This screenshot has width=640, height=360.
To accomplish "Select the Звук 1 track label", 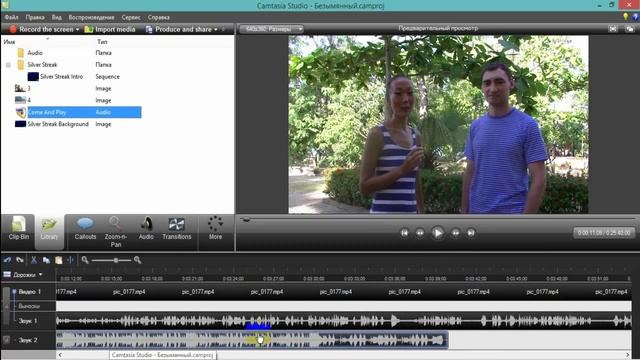I will [28, 321].
